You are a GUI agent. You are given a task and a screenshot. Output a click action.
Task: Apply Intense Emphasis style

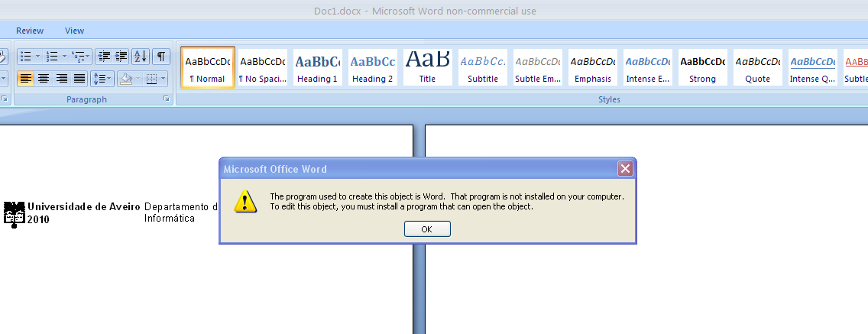[x=648, y=67]
